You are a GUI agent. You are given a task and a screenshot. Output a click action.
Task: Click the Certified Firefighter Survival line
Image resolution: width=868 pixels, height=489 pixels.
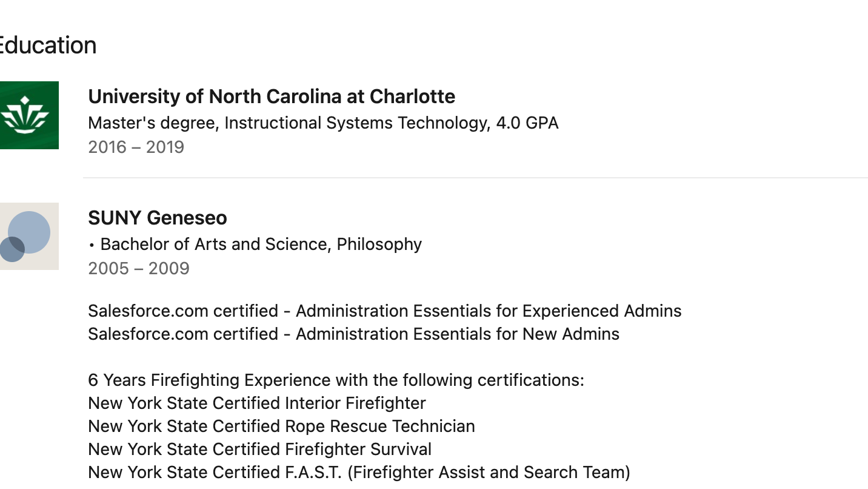point(260,449)
